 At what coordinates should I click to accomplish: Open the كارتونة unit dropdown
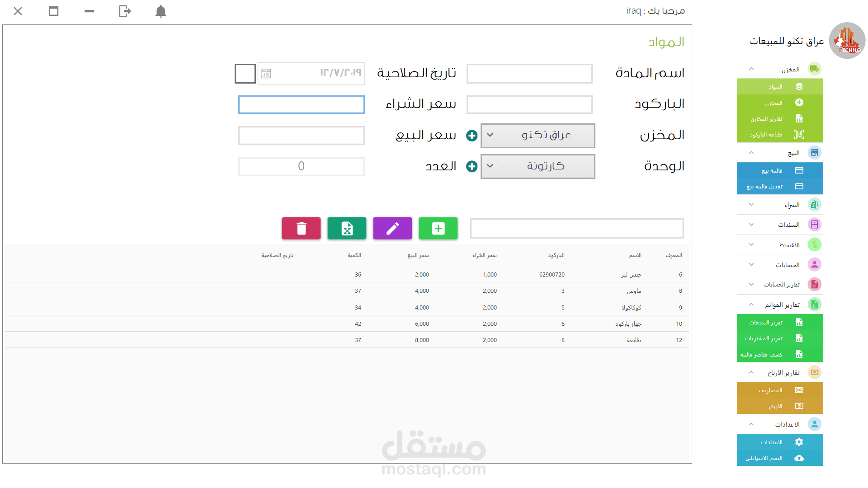(x=538, y=166)
